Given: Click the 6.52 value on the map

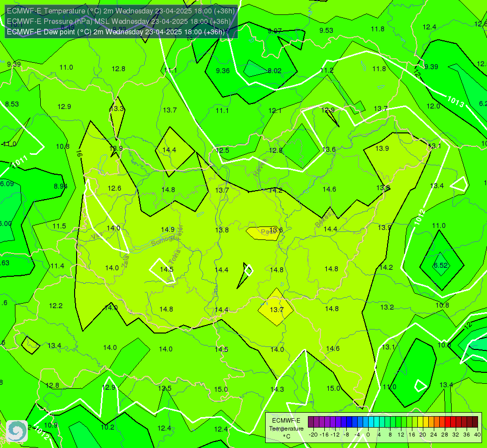Looking at the screenshot, I should [x=440, y=265].
